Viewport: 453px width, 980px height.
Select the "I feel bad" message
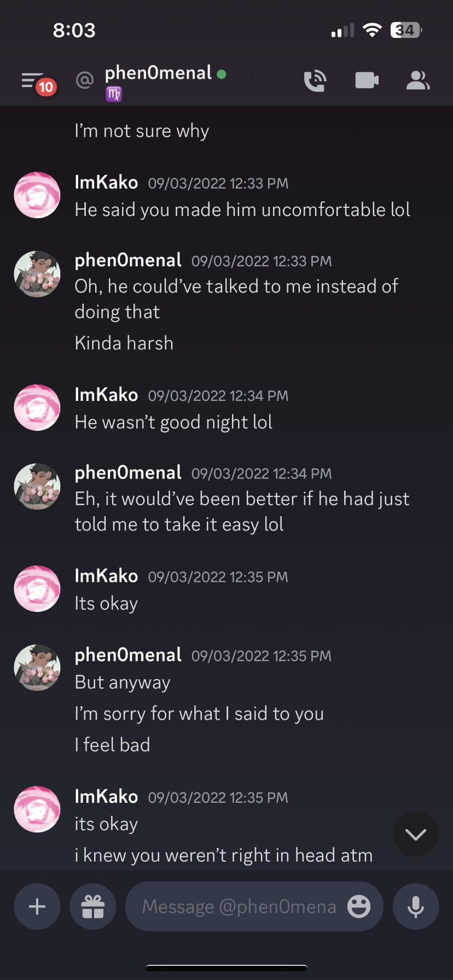click(x=113, y=745)
